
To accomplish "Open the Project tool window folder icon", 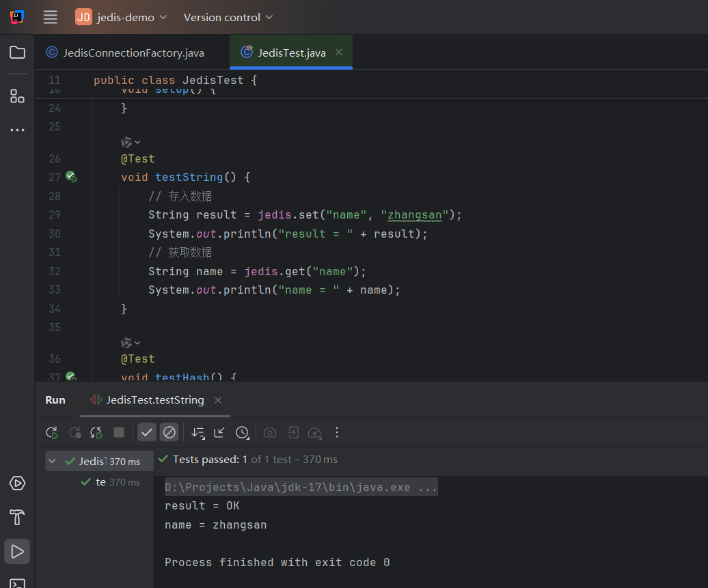I will coord(17,52).
